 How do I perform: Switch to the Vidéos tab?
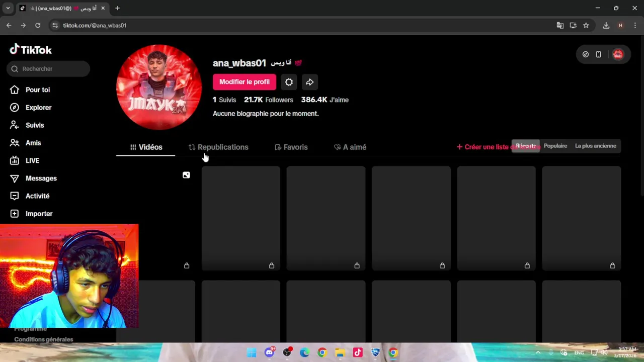(146, 147)
